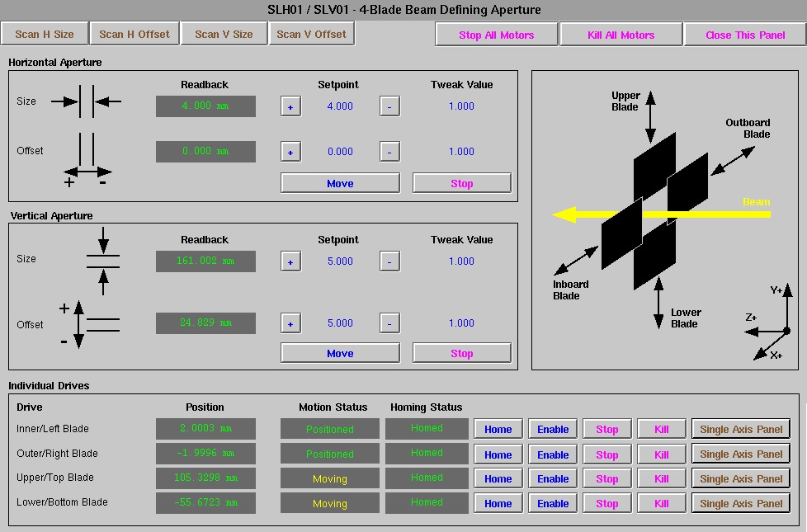This screenshot has height=532, width=807.
Task: Open Single Axis Panel for Upper/Top Blade
Action: tap(741, 478)
